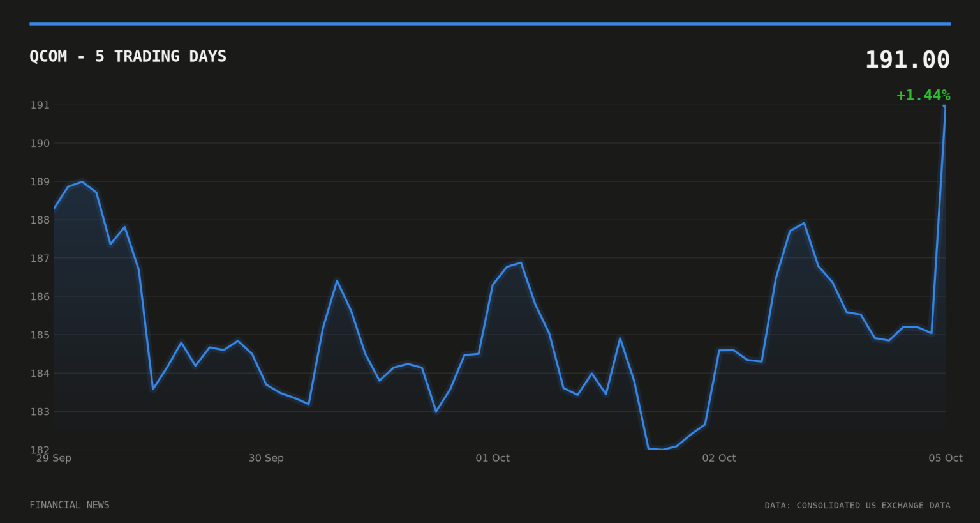Click the green +1.44% change value
Screen dimensions: 980x523
point(923,95)
